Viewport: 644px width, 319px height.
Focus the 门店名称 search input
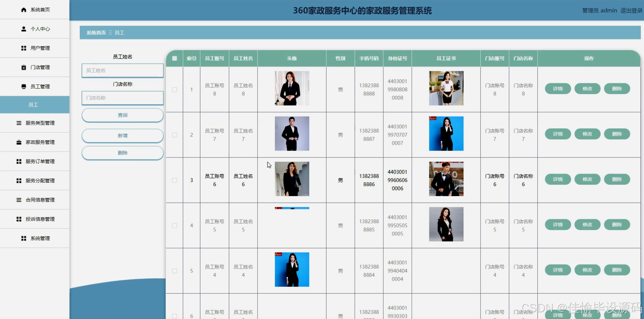123,98
